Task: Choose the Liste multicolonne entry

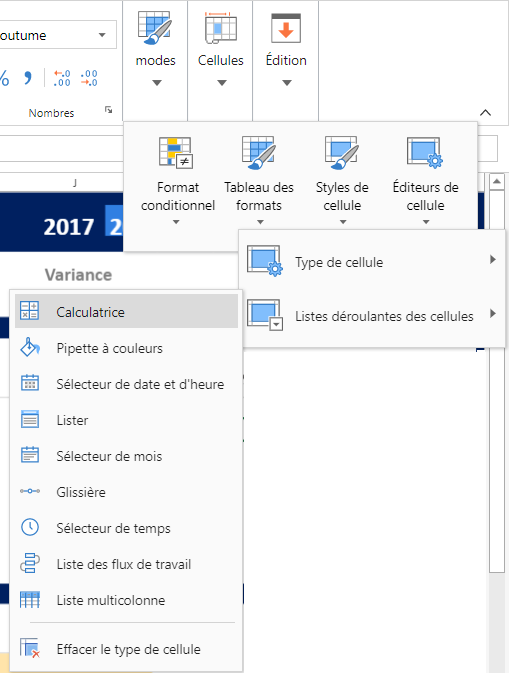Action: (126, 600)
